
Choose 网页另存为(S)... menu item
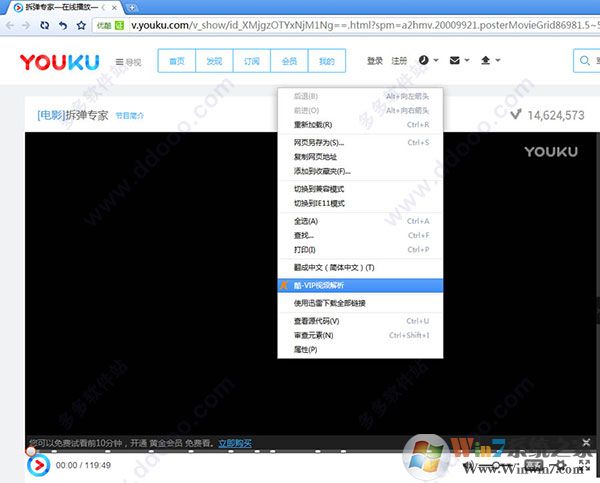tap(360, 142)
